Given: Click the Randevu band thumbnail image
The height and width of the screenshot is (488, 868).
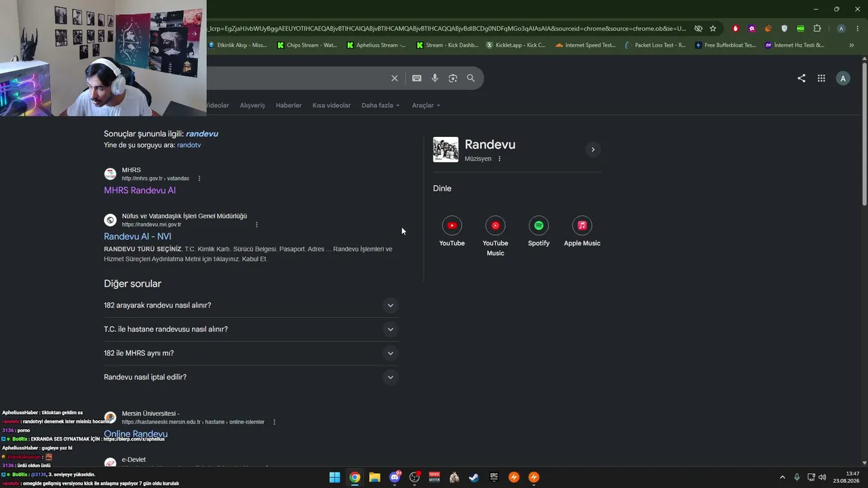Looking at the screenshot, I should [x=446, y=150].
